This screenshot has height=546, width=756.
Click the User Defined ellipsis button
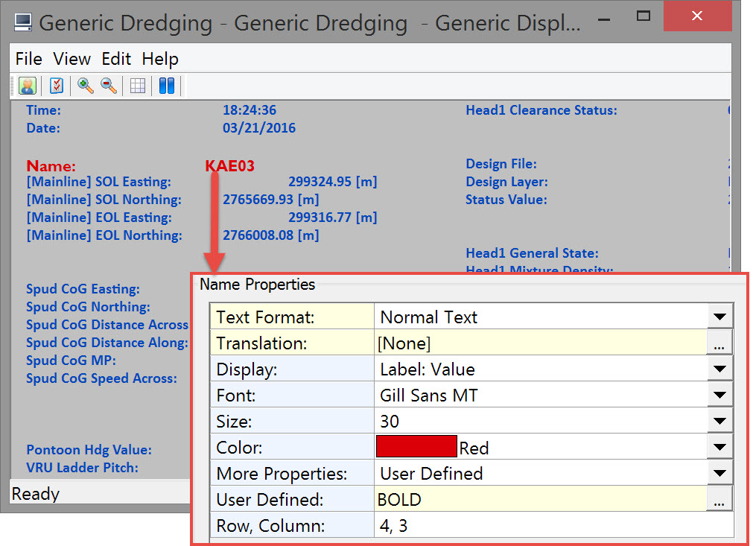point(719,500)
